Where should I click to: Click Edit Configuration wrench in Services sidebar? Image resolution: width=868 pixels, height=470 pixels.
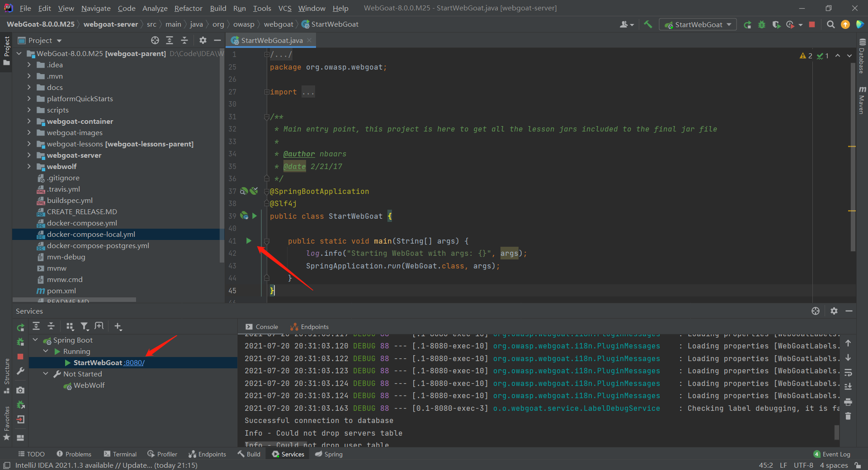[20, 371]
